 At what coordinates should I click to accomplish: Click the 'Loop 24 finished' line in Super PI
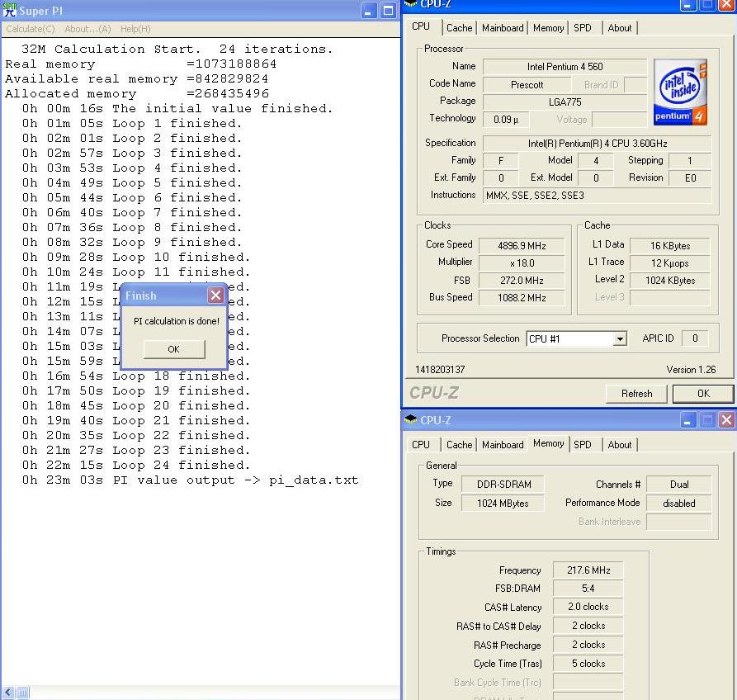(136, 465)
